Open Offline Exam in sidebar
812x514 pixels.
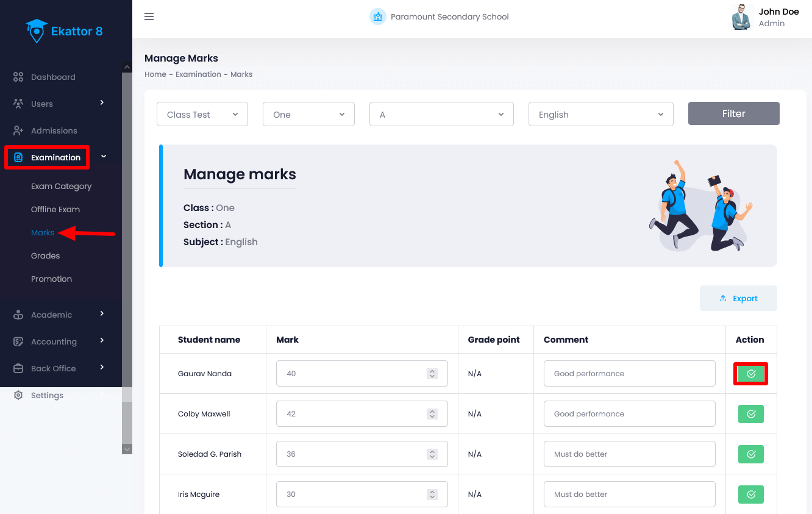(55, 210)
